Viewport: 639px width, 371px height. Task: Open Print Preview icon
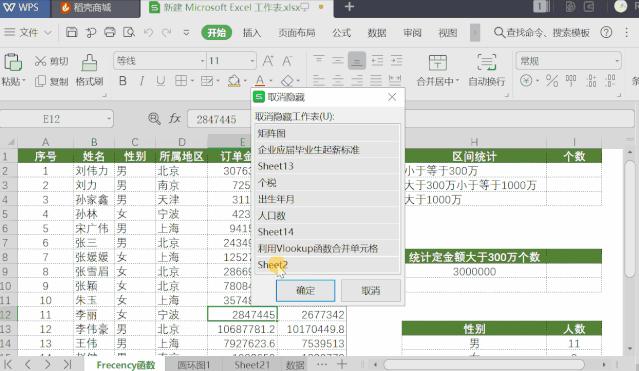pyautogui.click(x=129, y=32)
